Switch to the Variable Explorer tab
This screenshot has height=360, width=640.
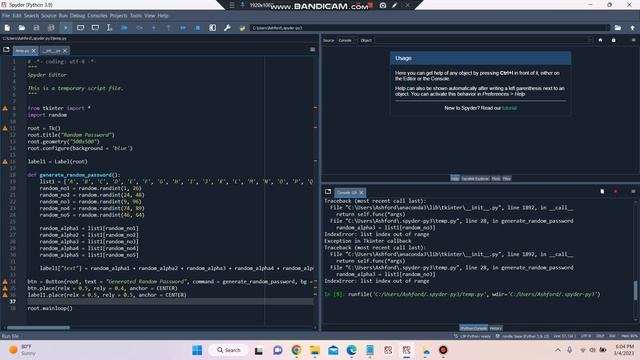pos(475,178)
